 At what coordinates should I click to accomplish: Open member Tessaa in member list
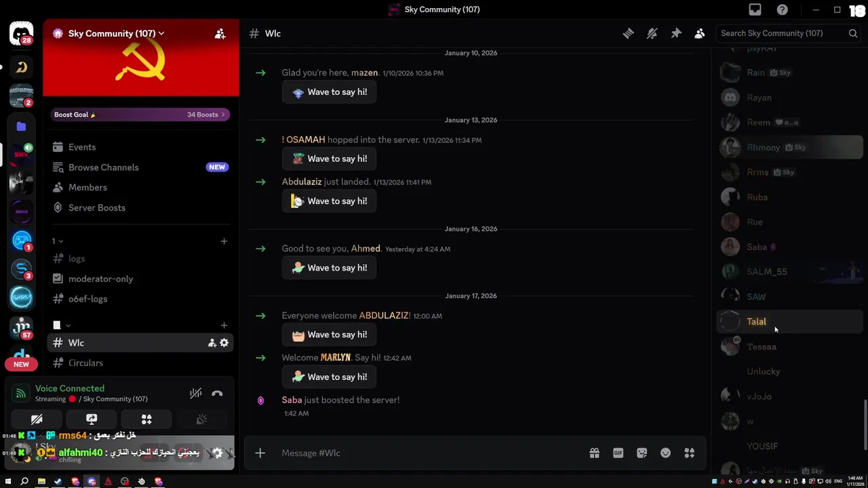pyautogui.click(x=790, y=347)
